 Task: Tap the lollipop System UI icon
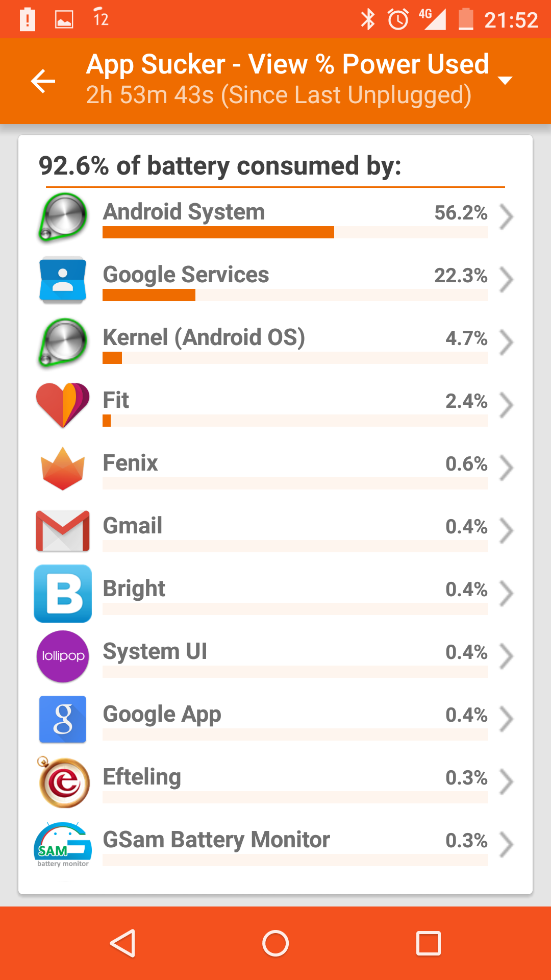point(63,656)
